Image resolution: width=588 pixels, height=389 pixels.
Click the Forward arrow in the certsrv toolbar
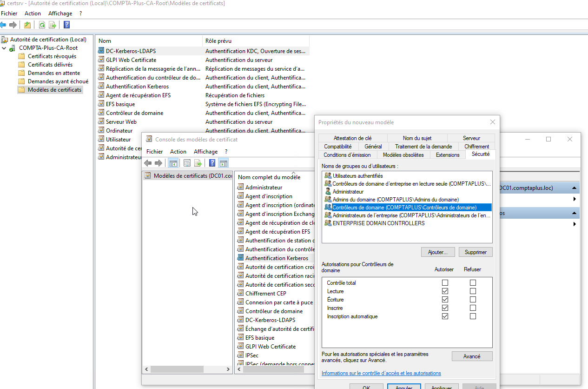tap(13, 25)
